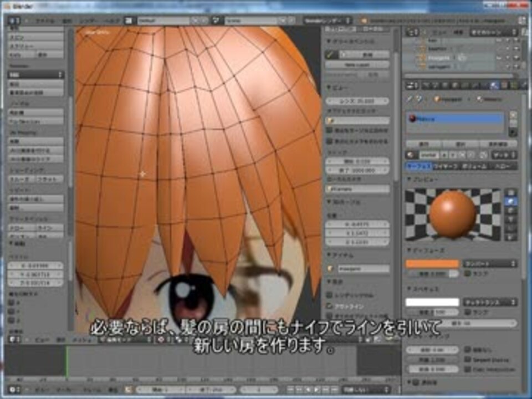Select the ハロー material type tab
This screenshot has height=399, width=532.
(x=503, y=166)
